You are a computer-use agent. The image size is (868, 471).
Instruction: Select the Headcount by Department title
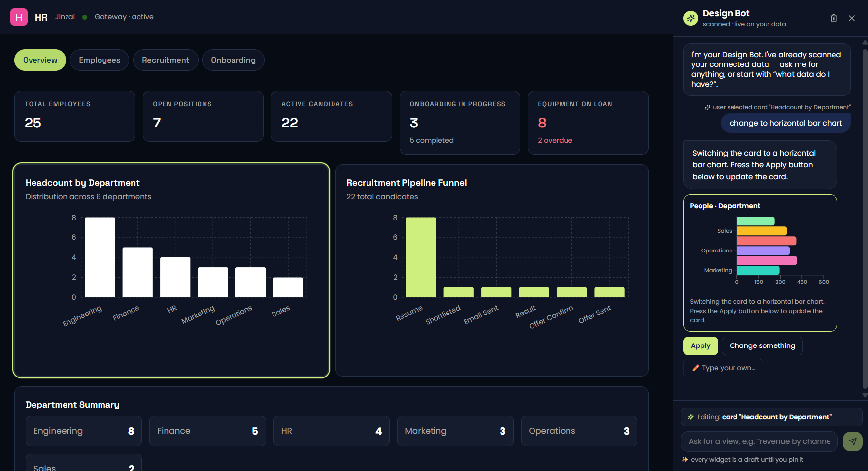point(83,183)
